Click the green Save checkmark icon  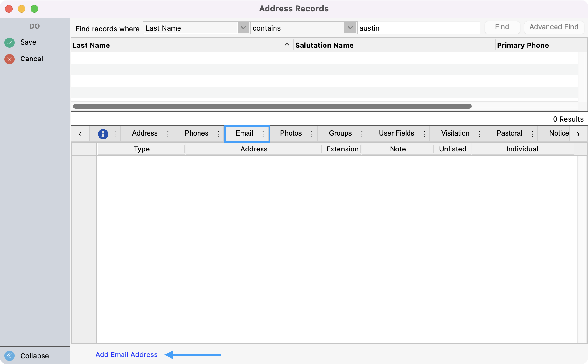click(x=10, y=42)
